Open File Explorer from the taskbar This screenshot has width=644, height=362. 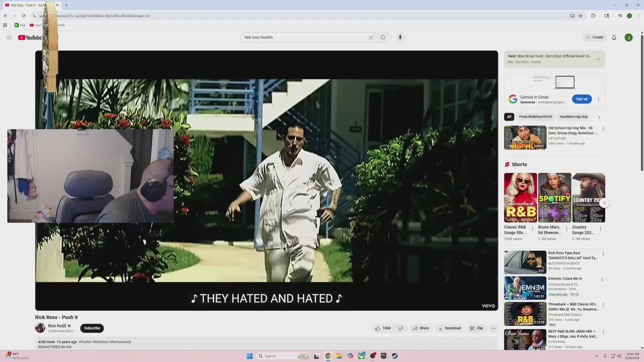339,356
